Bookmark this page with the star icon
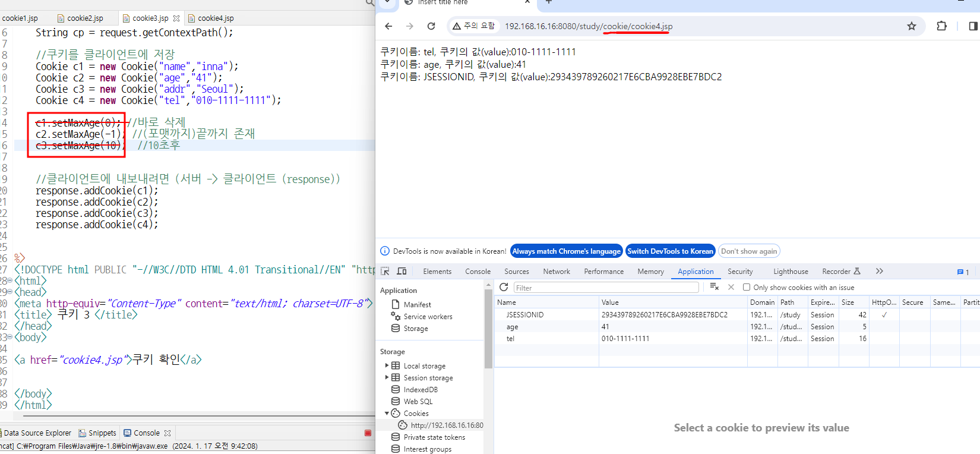Viewport: 980px width, 454px height. [x=912, y=26]
